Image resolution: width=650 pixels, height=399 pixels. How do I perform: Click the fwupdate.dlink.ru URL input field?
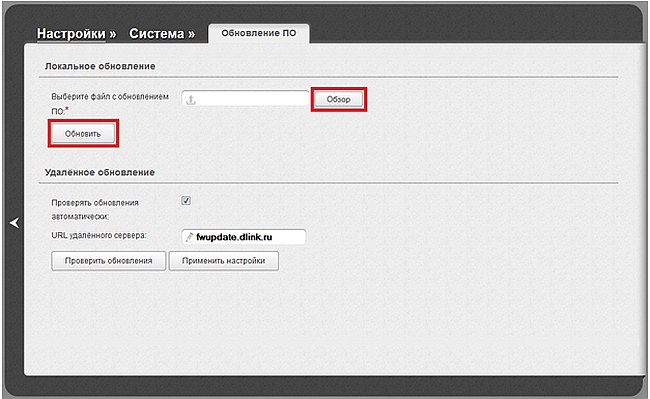pyautogui.click(x=244, y=237)
